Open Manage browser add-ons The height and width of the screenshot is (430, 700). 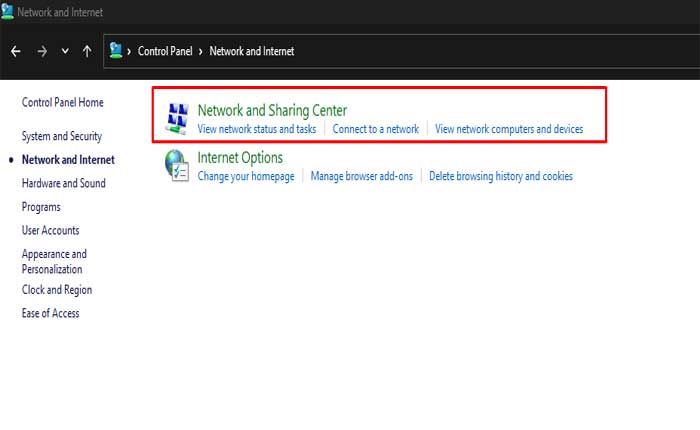coord(361,176)
